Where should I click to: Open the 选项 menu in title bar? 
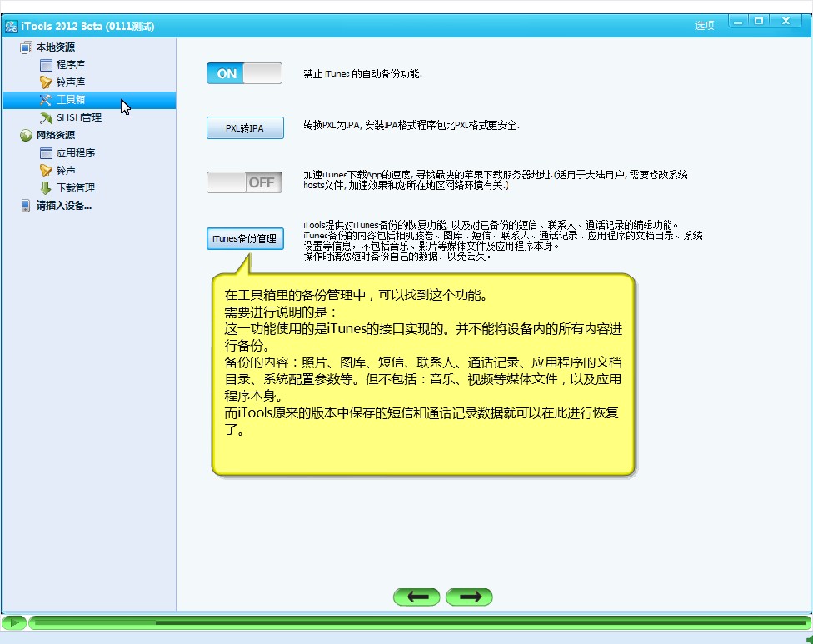[x=704, y=26]
